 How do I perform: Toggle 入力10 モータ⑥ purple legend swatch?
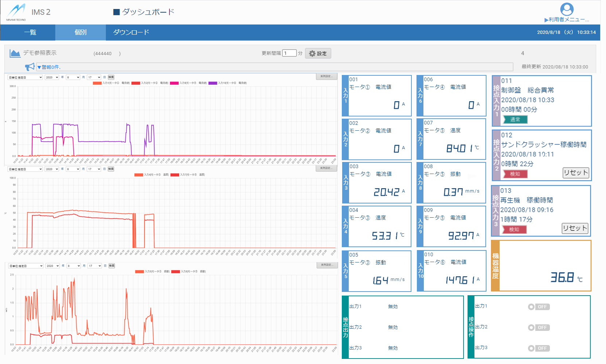(213, 83)
